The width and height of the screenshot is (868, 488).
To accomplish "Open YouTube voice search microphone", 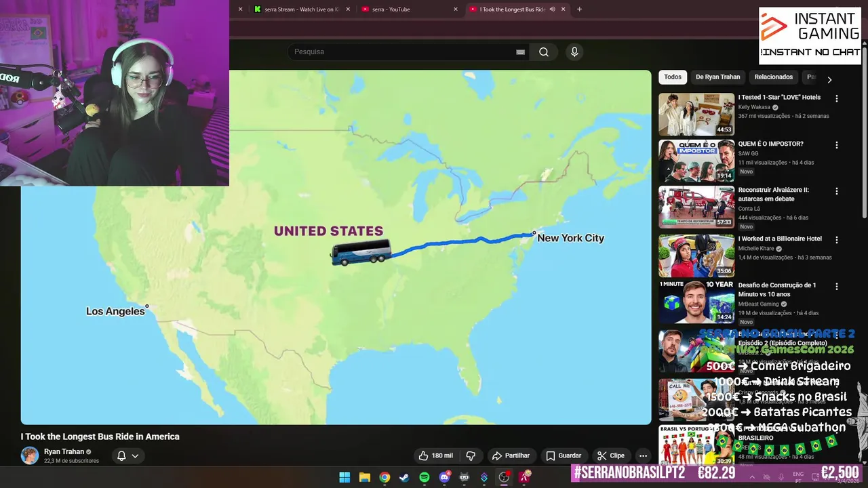I will tap(574, 52).
